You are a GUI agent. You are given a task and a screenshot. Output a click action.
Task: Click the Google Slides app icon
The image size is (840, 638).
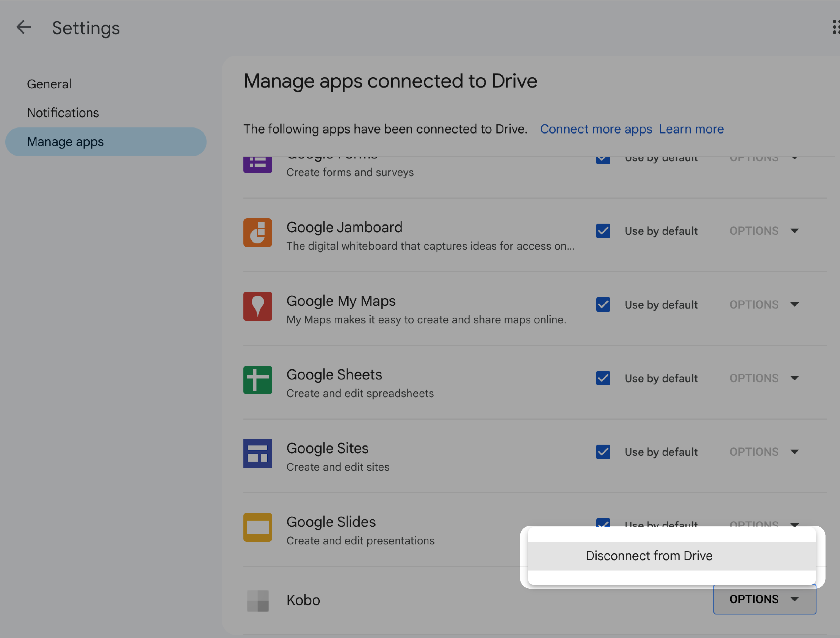(258, 527)
